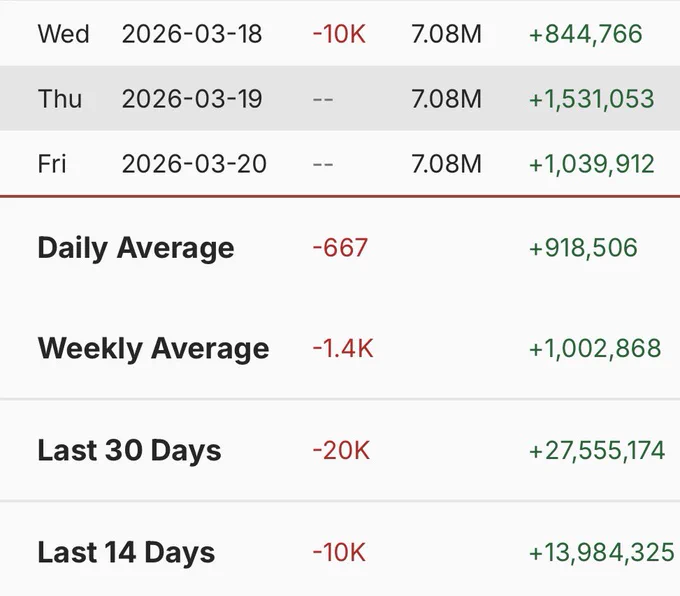Click the +1,039,912 views value
This screenshot has width=680, height=596.
pos(592,164)
